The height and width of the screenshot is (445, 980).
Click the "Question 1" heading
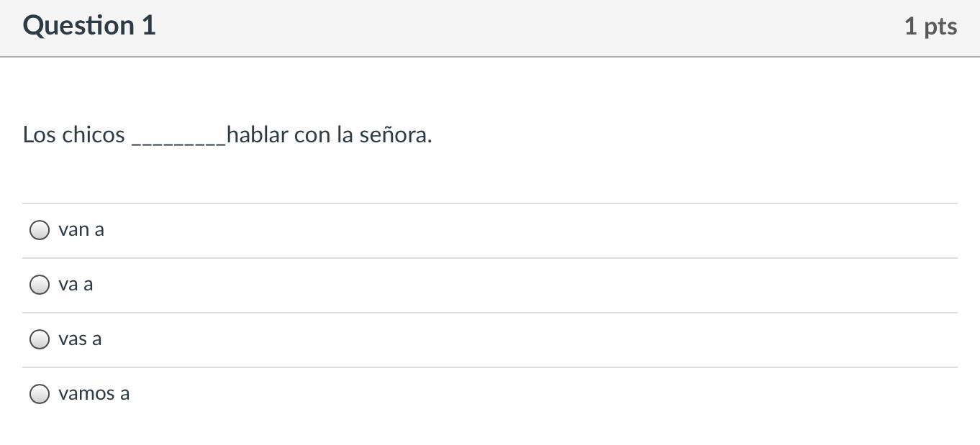pos(89,26)
